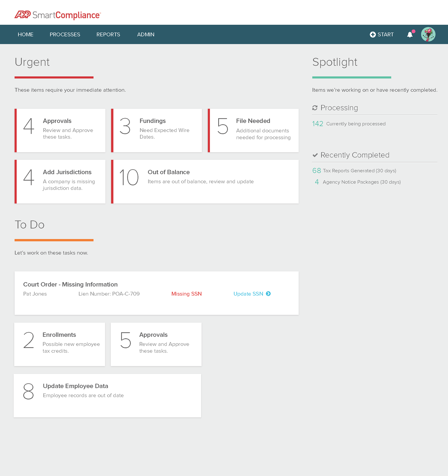The image size is (448, 476).
Task: Click Currently being processed text
Action: pos(356,124)
